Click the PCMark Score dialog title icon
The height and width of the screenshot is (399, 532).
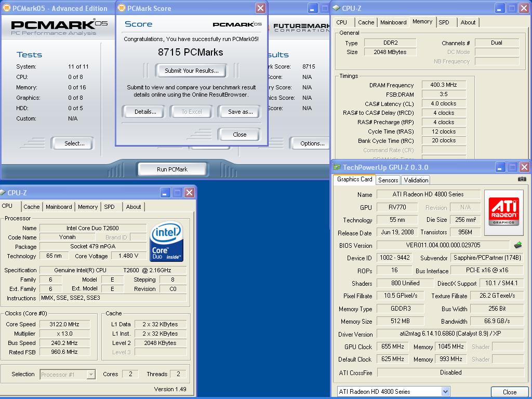122,8
